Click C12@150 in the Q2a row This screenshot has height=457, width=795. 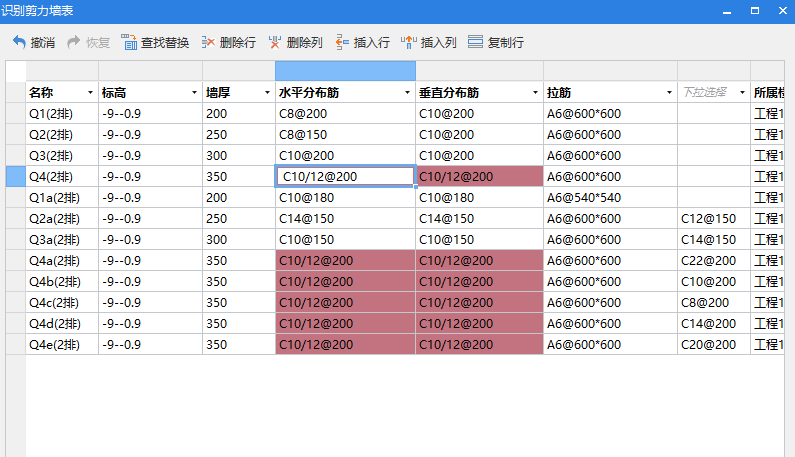pos(714,219)
